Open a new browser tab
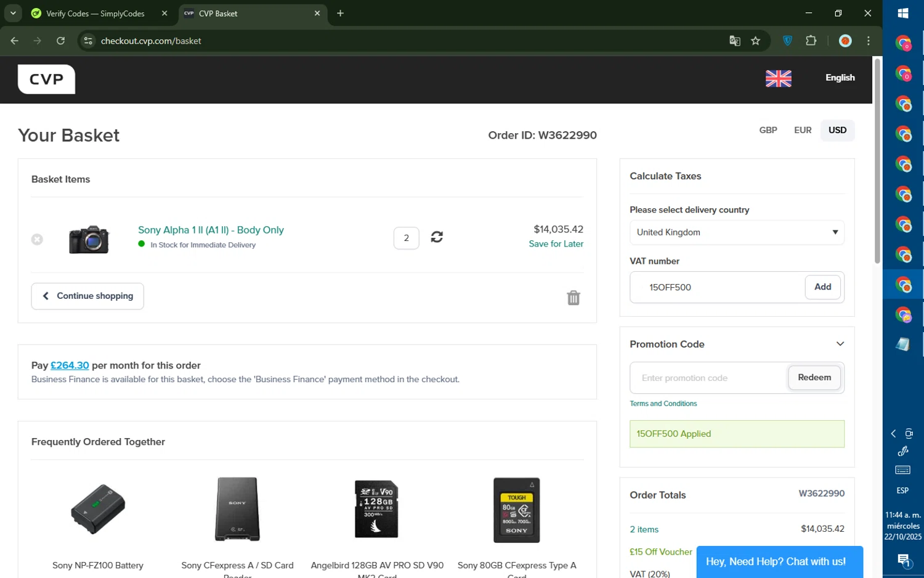This screenshot has height=578, width=924. [340, 13]
